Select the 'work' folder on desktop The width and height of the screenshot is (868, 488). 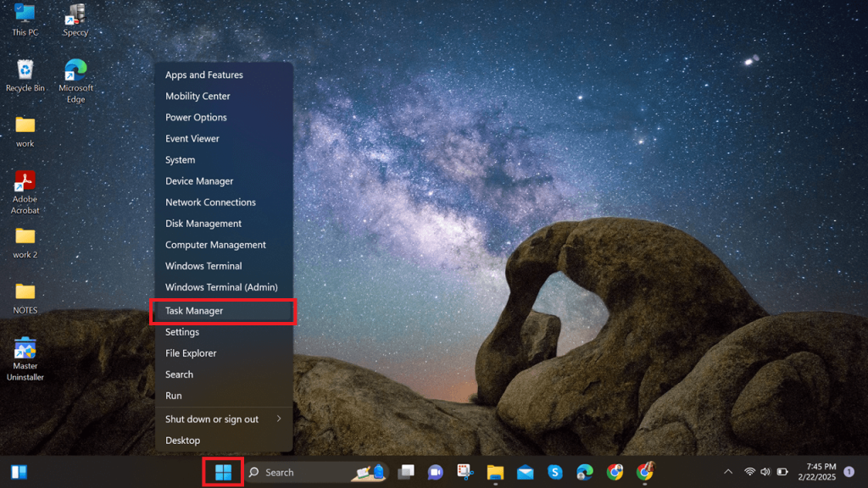pos(25,131)
